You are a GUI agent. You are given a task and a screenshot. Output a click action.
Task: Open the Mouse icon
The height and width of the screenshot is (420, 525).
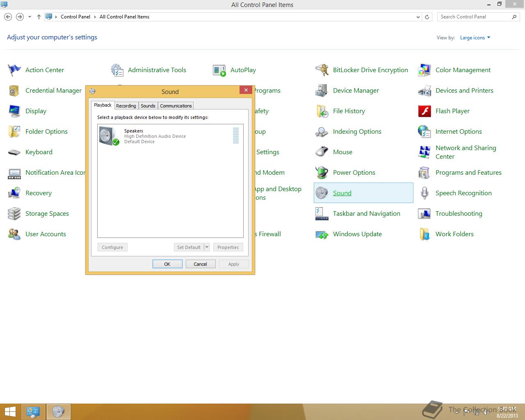click(322, 152)
